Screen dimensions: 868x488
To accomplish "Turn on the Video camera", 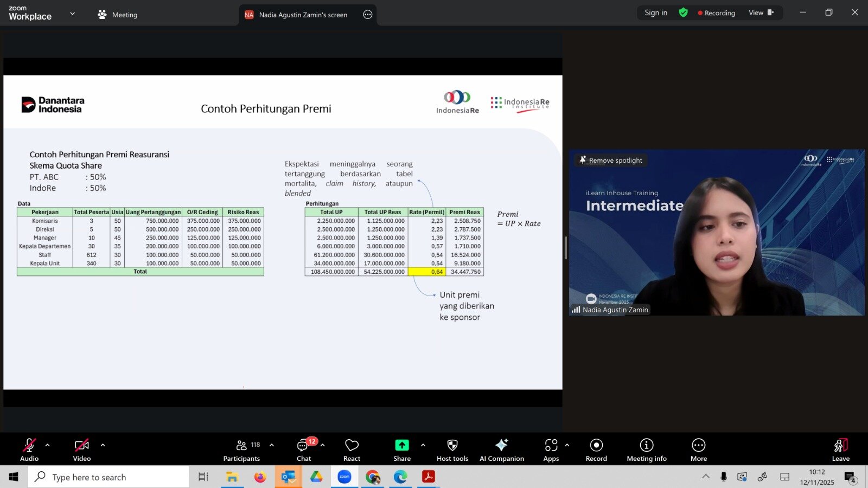I will click(x=82, y=450).
